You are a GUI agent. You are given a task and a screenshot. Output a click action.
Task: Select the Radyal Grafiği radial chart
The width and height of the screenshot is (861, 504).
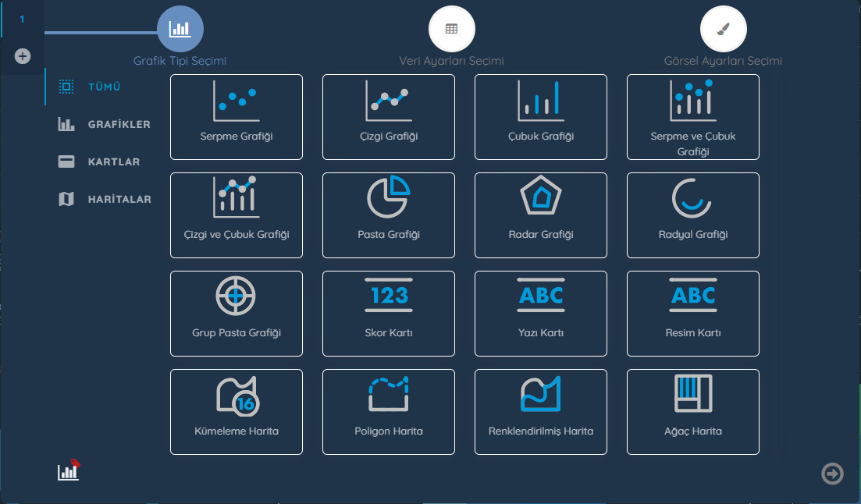[x=692, y=215]
